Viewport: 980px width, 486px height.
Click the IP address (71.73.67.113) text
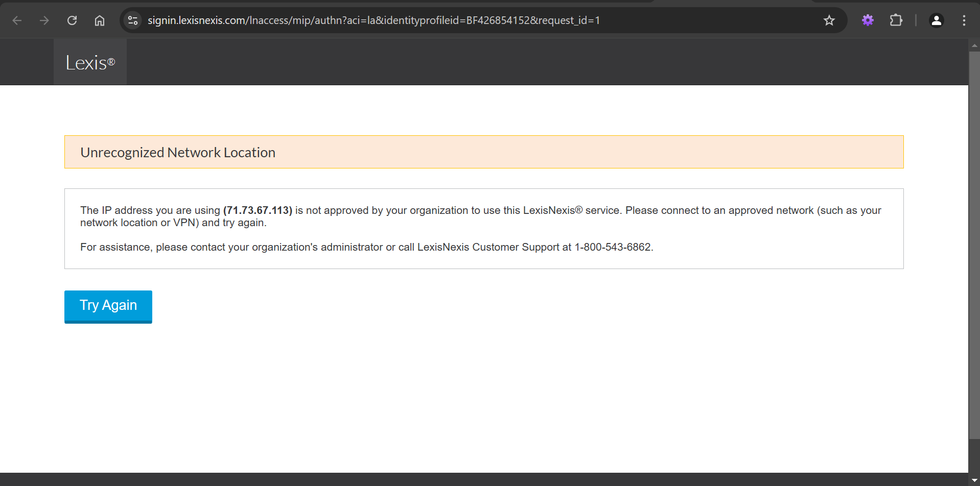tap(258, 210)
